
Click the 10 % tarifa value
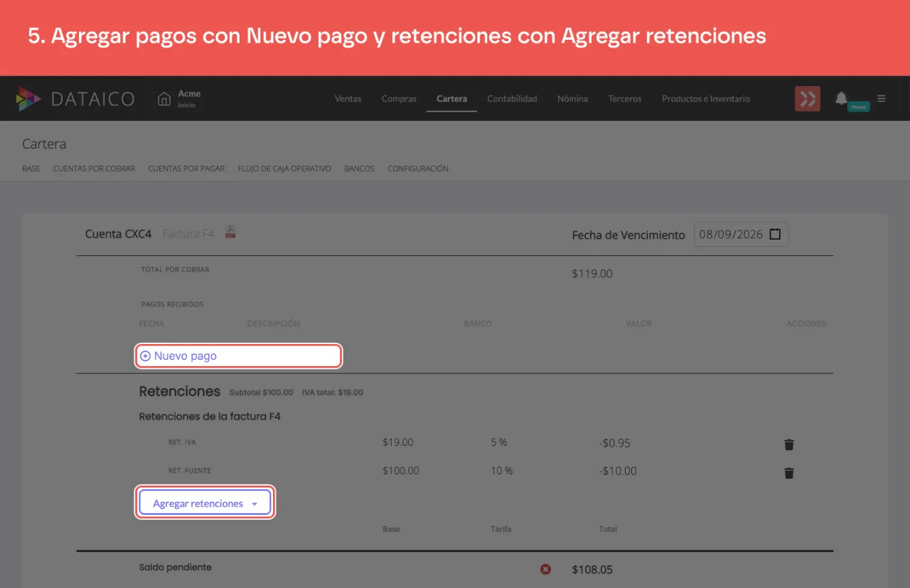click(502, 471)
